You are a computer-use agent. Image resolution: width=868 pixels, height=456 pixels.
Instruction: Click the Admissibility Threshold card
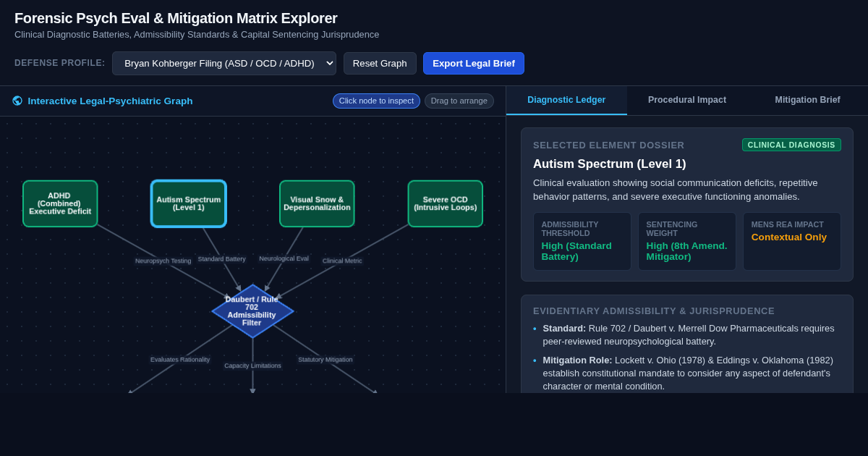582,241
